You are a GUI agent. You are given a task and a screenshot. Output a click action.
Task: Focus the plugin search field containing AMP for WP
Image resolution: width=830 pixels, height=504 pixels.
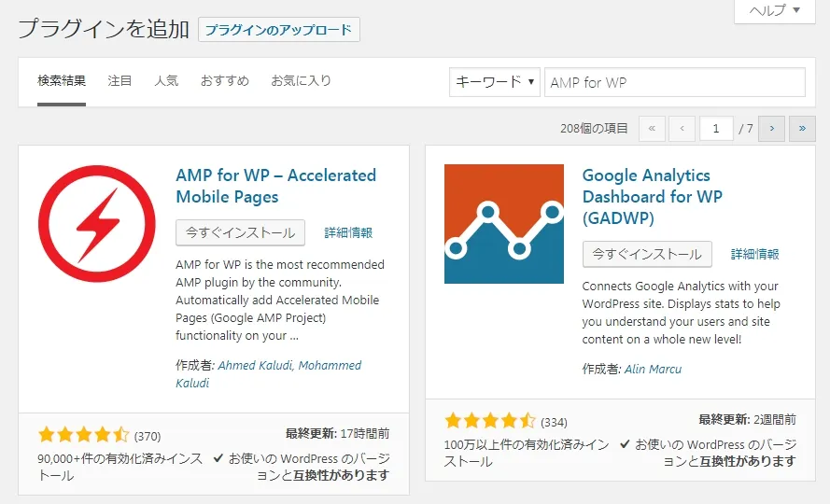click(675, 82)
